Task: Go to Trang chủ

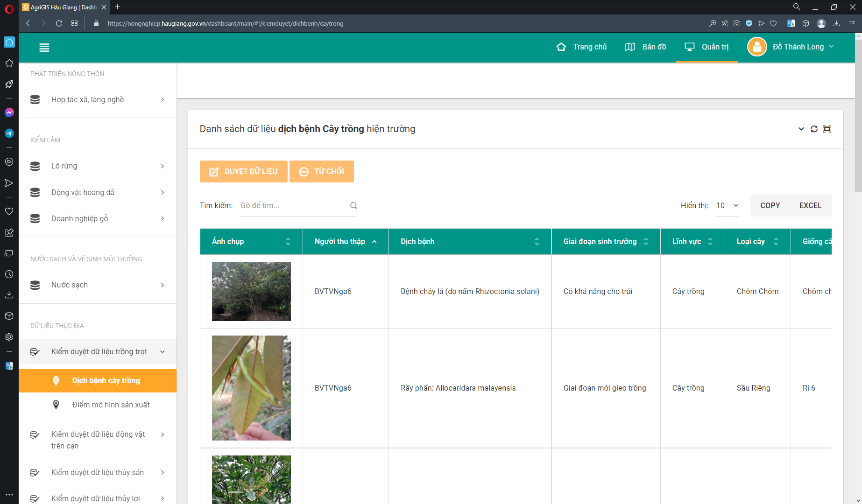Action: point(581,47)
